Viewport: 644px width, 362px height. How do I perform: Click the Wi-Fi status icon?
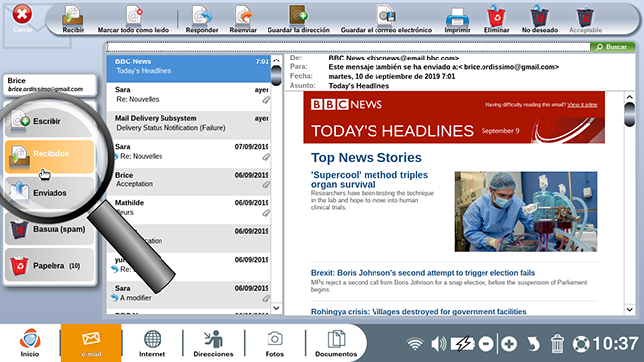(415, 344)
